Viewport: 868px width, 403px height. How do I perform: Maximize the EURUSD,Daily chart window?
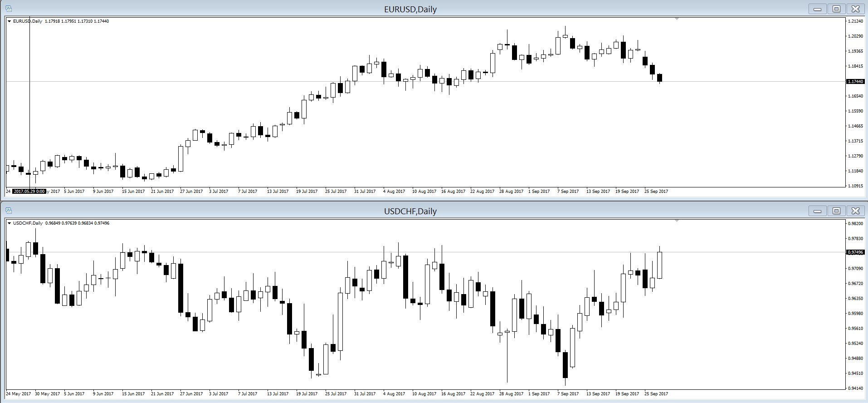point(836,9)
